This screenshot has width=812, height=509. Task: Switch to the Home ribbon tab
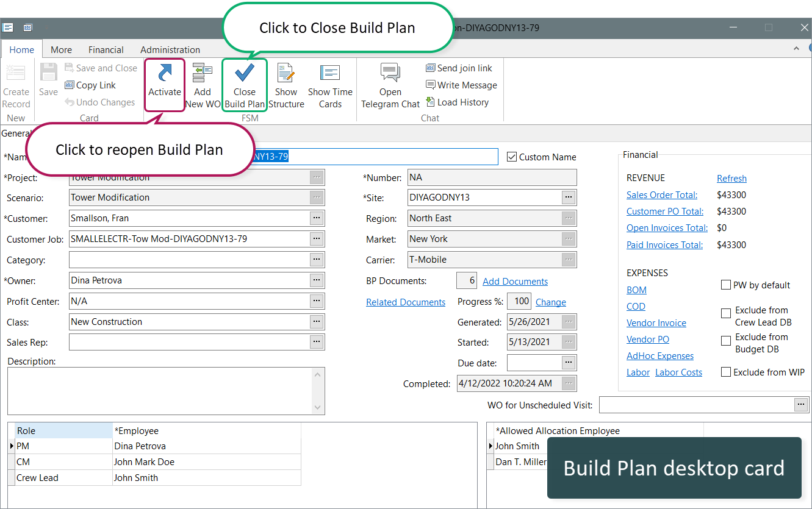tap(22, 50)
